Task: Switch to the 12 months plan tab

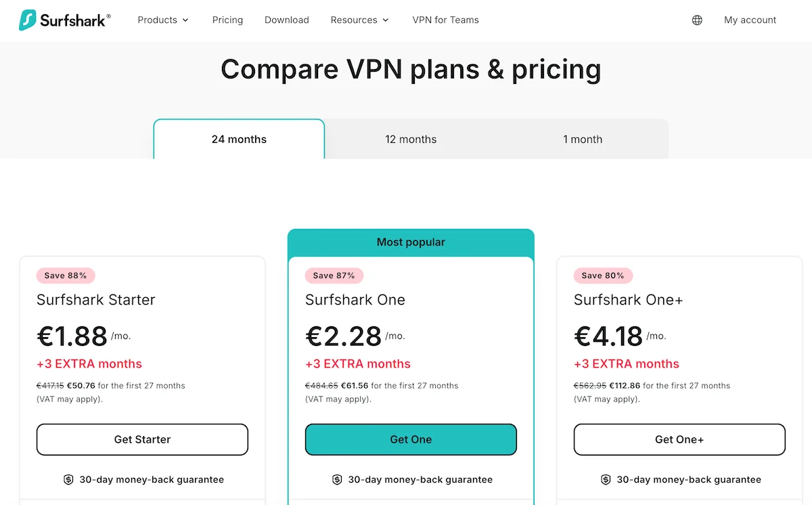Action: point(411,139)
